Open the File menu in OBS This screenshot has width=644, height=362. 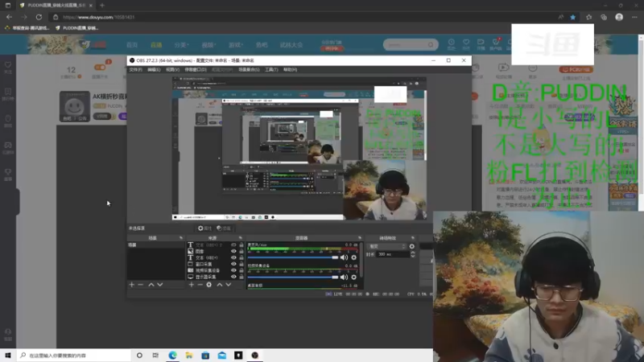135,70
